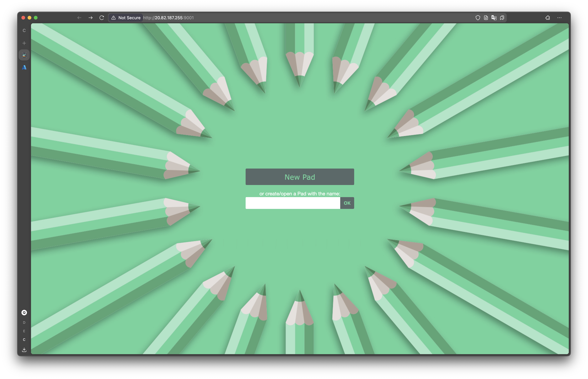Screen dimensions: 588x379
Task: Open the shield privacy protection icon
Action: click(478, 18)
